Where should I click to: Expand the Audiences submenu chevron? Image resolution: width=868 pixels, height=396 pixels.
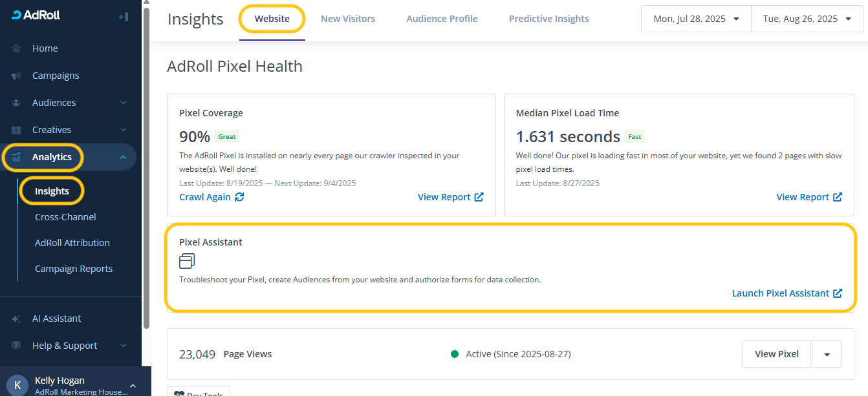pos(123,103)
